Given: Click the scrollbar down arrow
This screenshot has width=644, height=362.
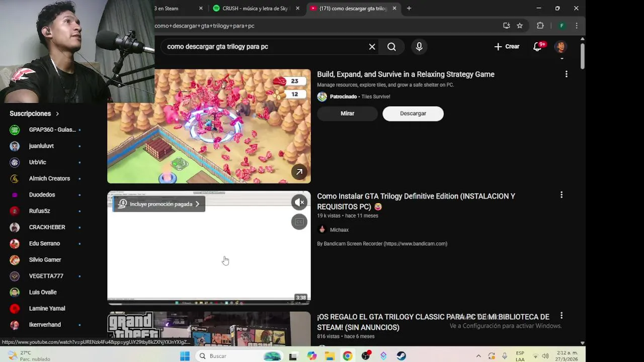Looking at the screenshot, I should point(582,343).
